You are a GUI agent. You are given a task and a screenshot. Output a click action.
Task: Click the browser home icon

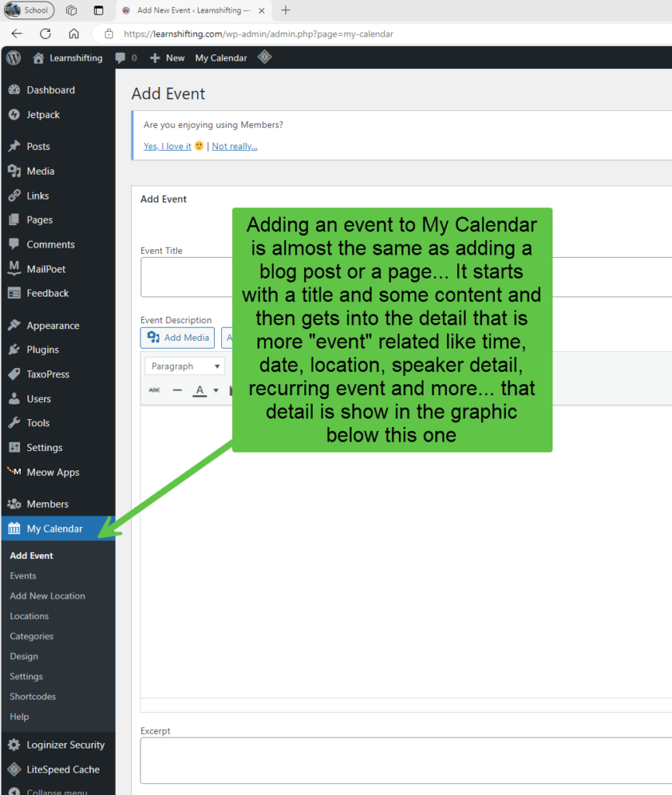pos(74,34)
